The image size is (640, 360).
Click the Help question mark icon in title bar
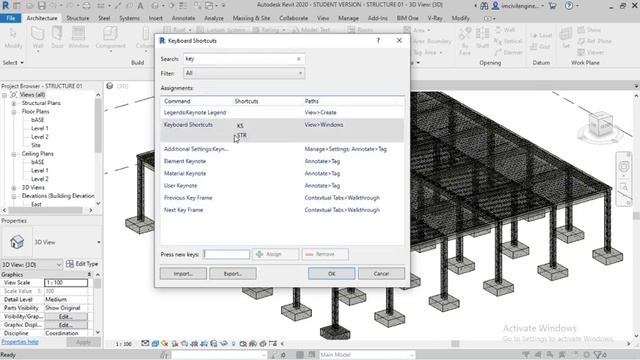click(569, 6)
